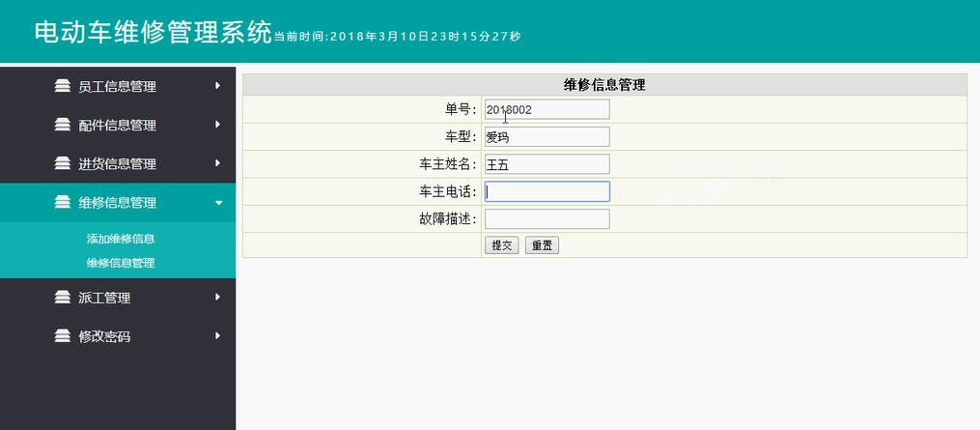Click the stack icon beside 进货信息管理
The width and height of the screenshot is (980, 430).
(x=63, y=163)
